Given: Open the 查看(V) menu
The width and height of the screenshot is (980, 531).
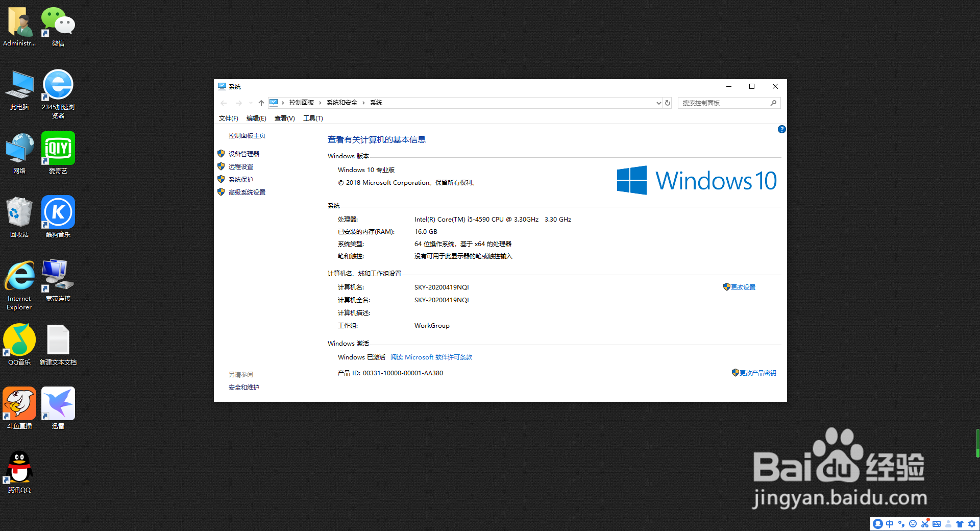Looking at the screenshot, I should pos(284,118).
